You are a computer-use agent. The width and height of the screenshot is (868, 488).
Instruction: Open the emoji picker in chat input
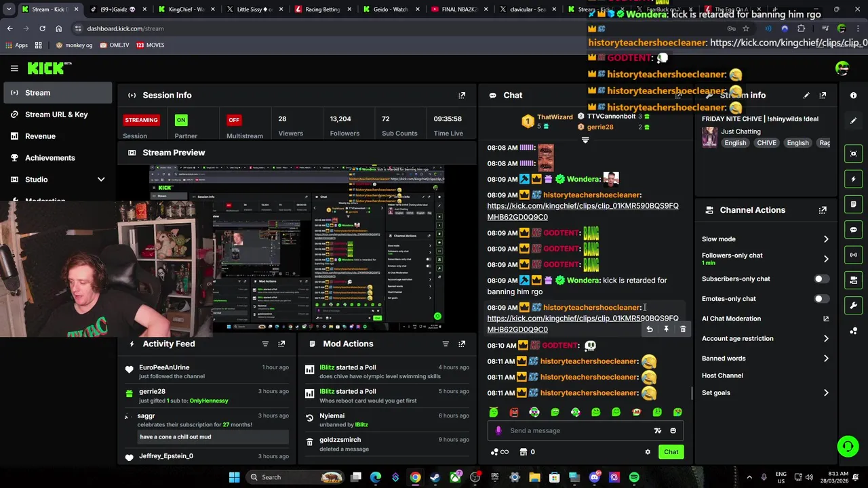673,430
